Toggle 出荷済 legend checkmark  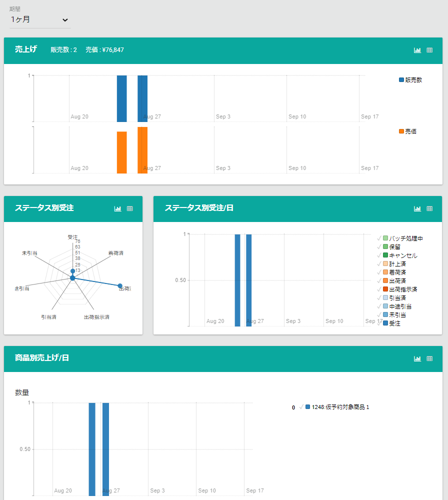[x=379, y=281]
